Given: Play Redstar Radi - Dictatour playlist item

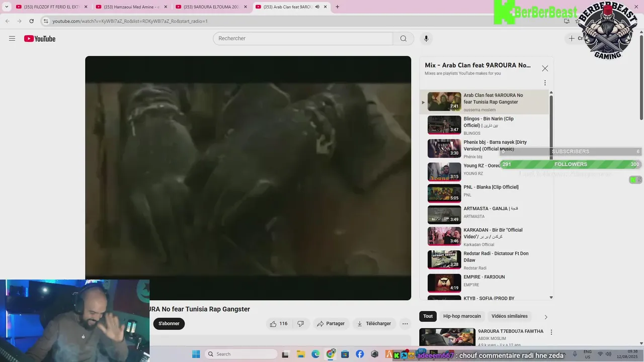Looking at the screenshot, I should [486, 260].
